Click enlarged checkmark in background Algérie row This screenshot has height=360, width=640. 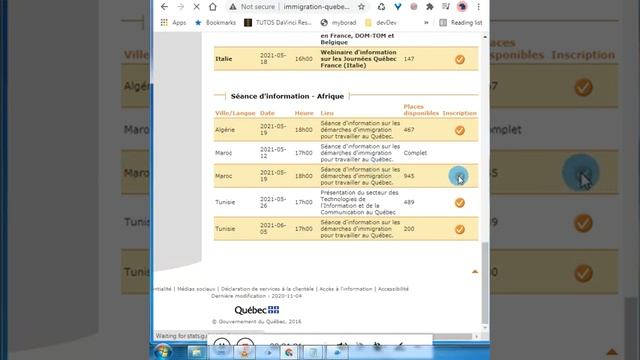tap(583, 87)
